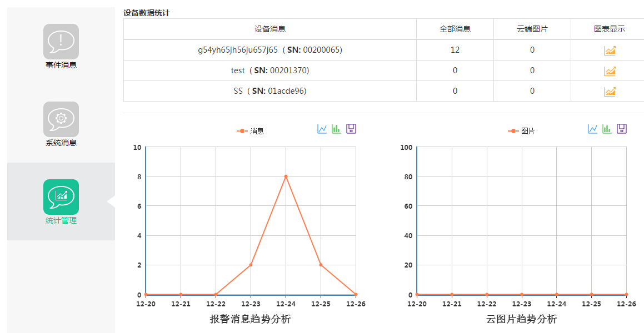Switch picture chart to line view
The width and height of the screenshot is (644, 333).
(x=592, y=129)
